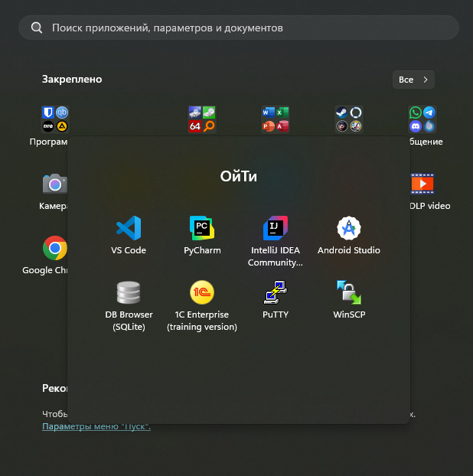Screen dimensions: 473x476
Task: Open the Программы pinned folder
Action: [x=55, y=119]
